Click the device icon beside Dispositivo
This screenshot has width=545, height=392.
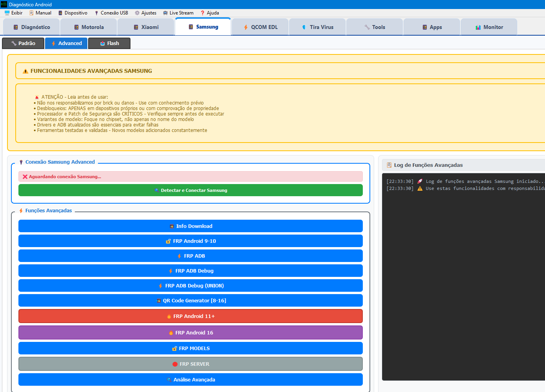(x=60, y=13)
